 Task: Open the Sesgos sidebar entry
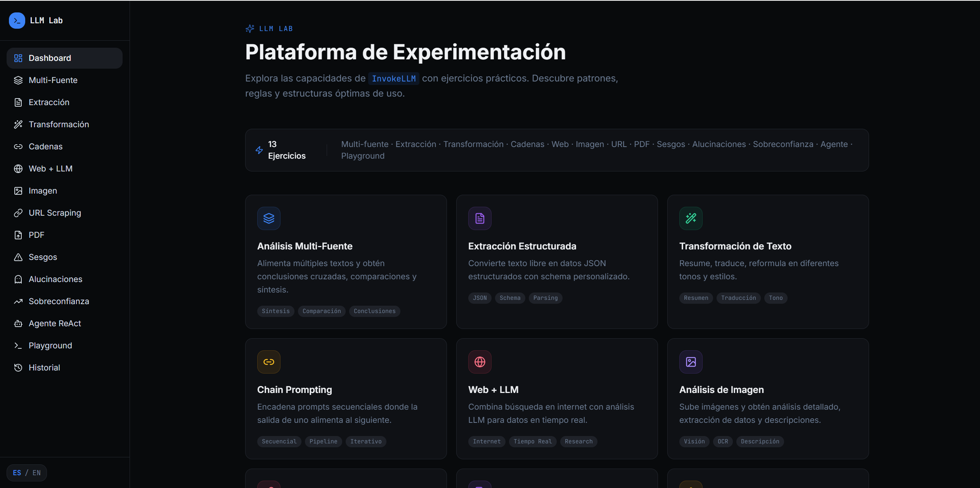[64, 257]
